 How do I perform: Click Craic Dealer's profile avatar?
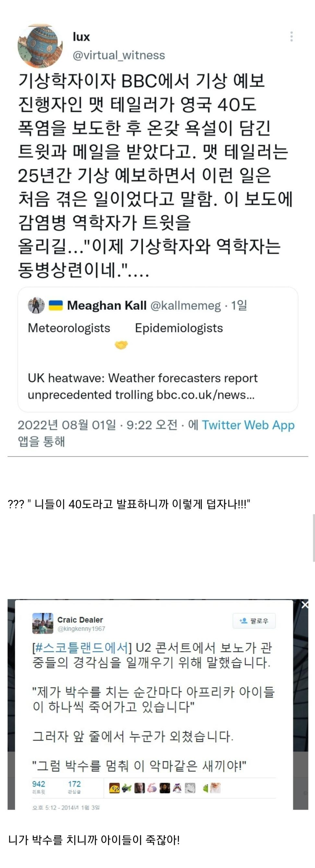(42, 624)
